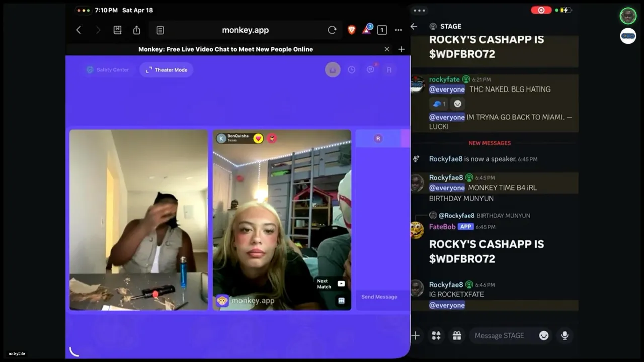The width and height of the screenshot is (644, 362).
Task: Toggle the blue cap reaction with count 1
Action: [439, 104]
